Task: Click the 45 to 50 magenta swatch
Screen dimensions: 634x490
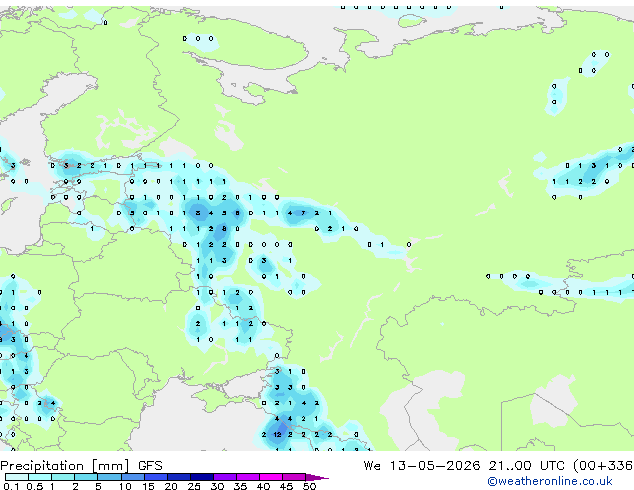Action: (x=294, y=477)
